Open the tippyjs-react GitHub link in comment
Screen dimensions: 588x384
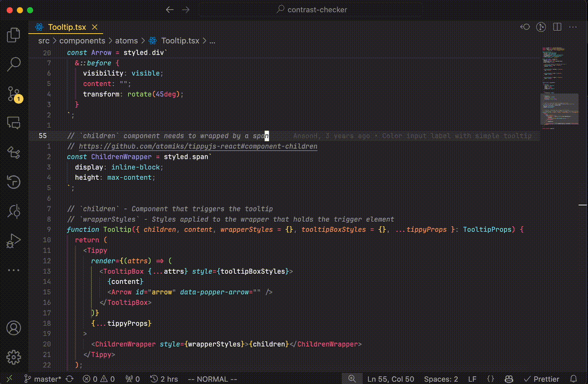click(x=198, y=146)
